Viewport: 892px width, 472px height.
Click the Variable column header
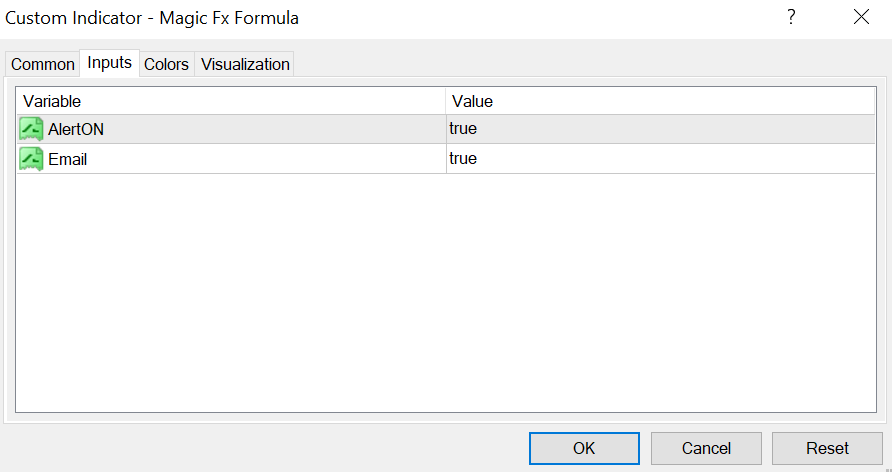[52, 101]
